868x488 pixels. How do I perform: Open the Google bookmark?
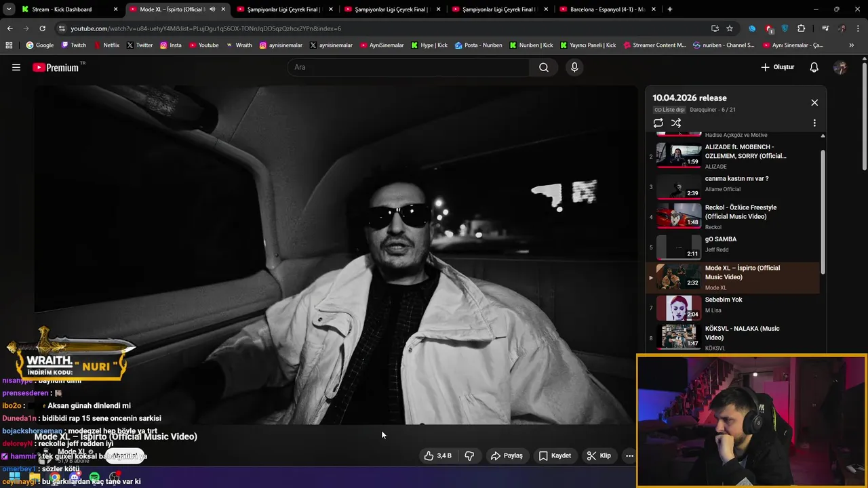40,45
